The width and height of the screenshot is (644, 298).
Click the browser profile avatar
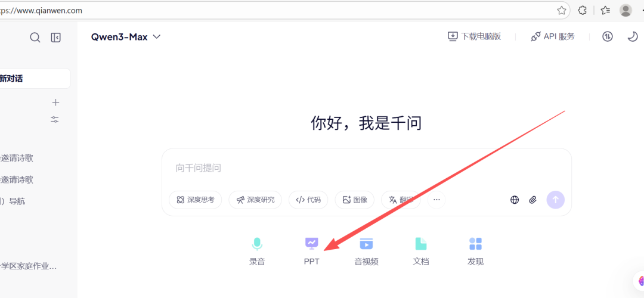point(626,11)
